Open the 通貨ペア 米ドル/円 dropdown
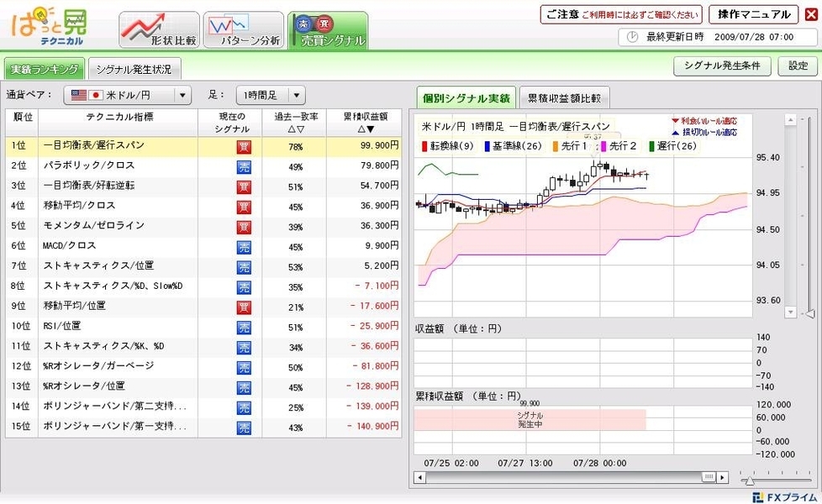The height and width of the screenshot is (504, 822). coord(128,96)
